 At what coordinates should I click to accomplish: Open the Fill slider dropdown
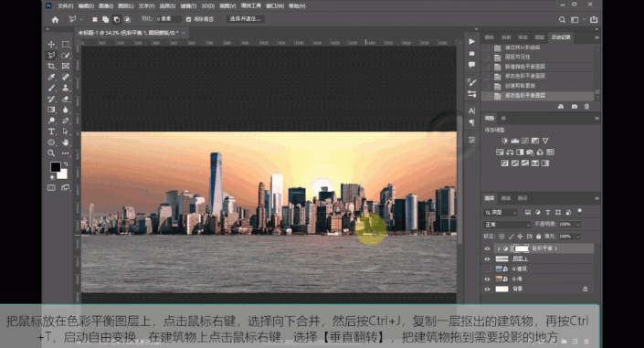tap(578, 237)
